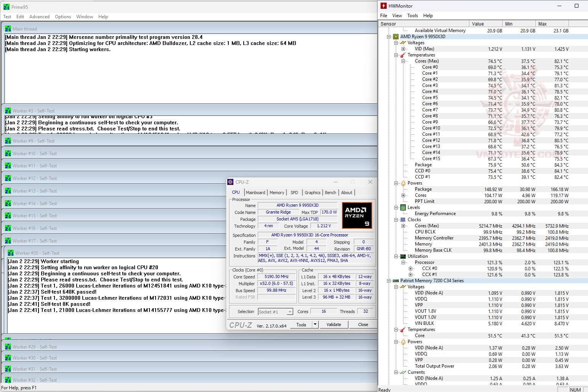Click the Worker #30 Self-Test window icon
588x392 pixels.
click(8, 358)
